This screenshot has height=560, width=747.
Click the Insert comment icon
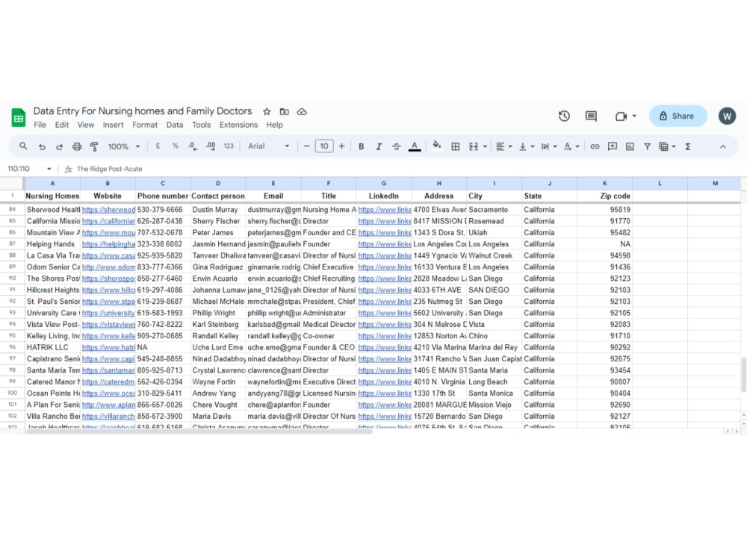point(613,146)
